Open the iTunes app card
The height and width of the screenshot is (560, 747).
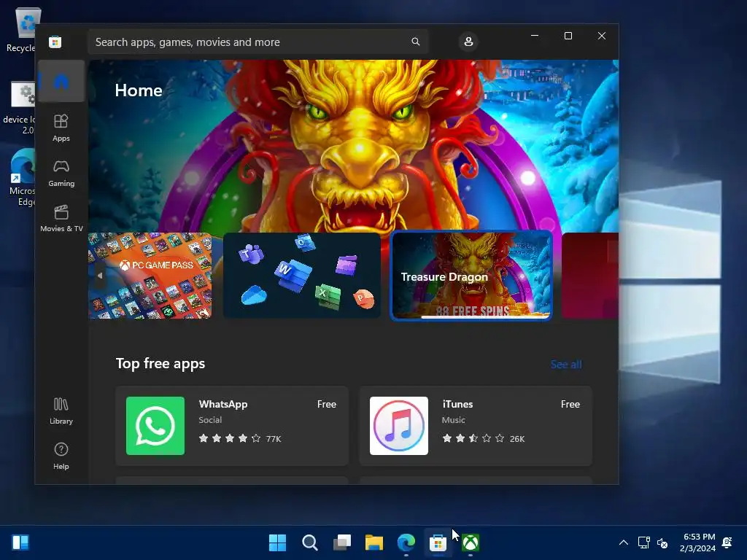click(x=476, y=426)
